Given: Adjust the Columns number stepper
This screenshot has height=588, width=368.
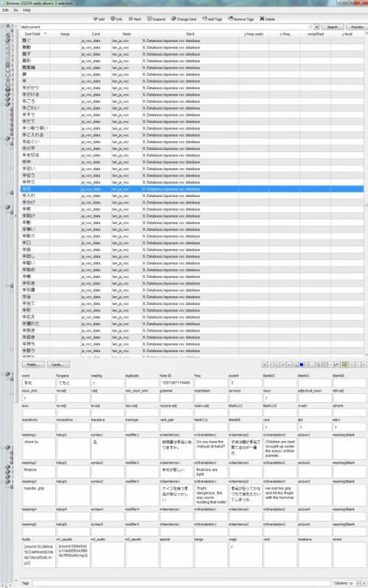Looking at the screenshot, I should 355,583.
